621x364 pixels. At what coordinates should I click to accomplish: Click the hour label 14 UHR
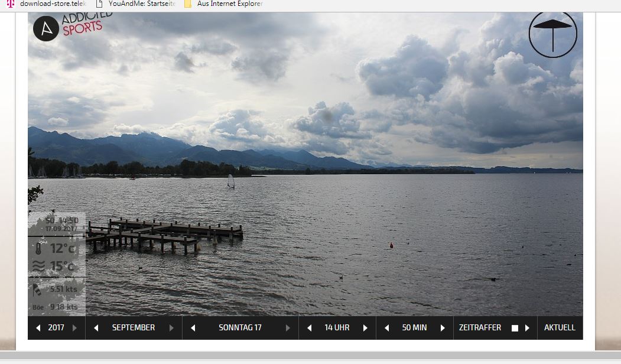coord(337,327)
